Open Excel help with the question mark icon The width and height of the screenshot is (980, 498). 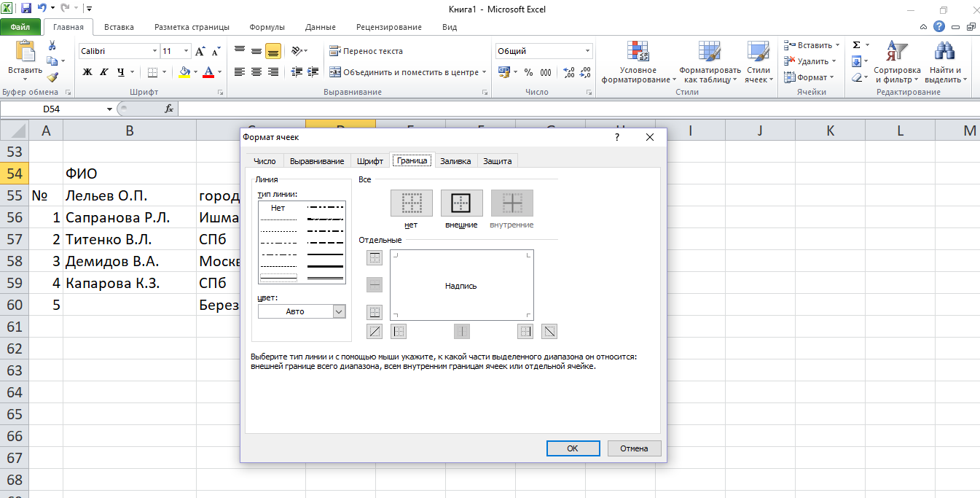pos(939,27)
